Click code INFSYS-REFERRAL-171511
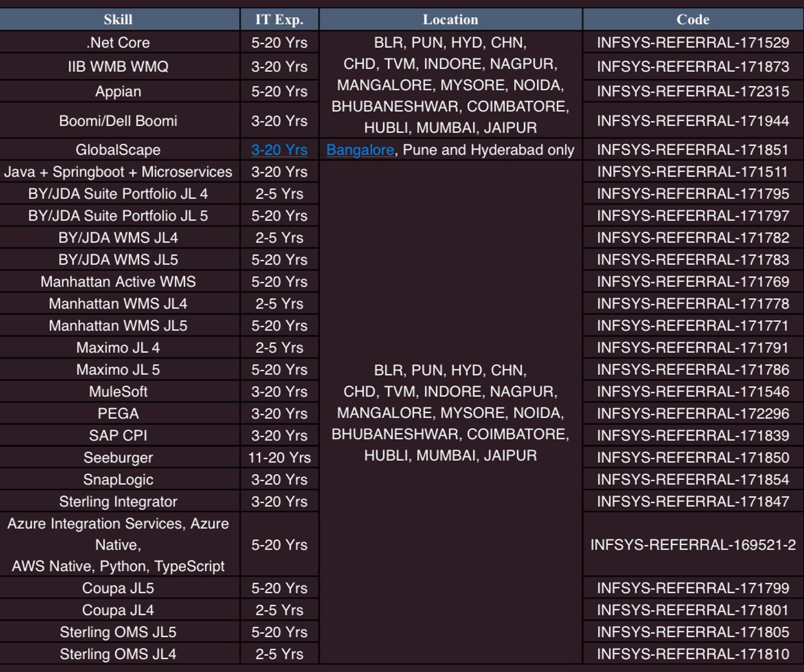The image size is (804, 672). (x=693, y=172)
